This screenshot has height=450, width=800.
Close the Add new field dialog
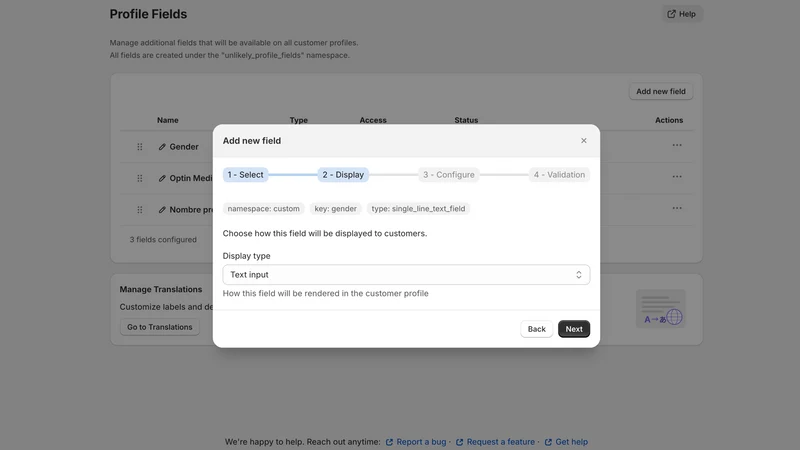click(x=584, y=140)
